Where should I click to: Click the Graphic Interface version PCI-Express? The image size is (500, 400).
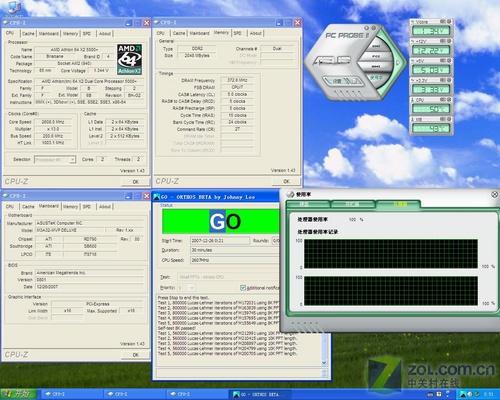click(98, 304)
